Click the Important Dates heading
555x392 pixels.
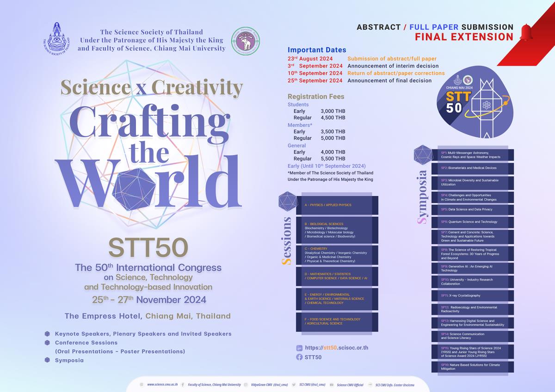pos(317,50)
